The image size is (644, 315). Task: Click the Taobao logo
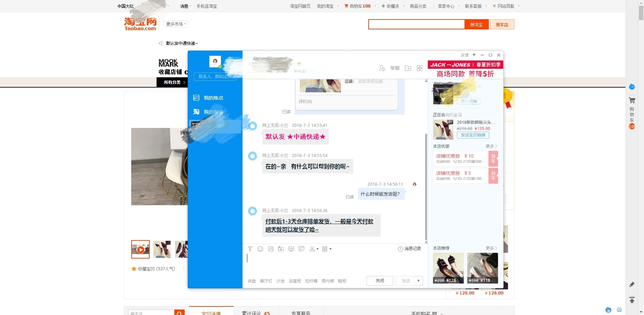tap(140, 24)
